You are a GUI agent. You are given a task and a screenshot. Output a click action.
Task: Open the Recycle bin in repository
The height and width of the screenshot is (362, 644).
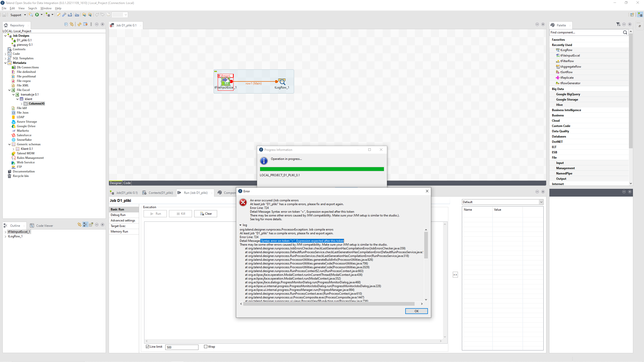(21, 176)
